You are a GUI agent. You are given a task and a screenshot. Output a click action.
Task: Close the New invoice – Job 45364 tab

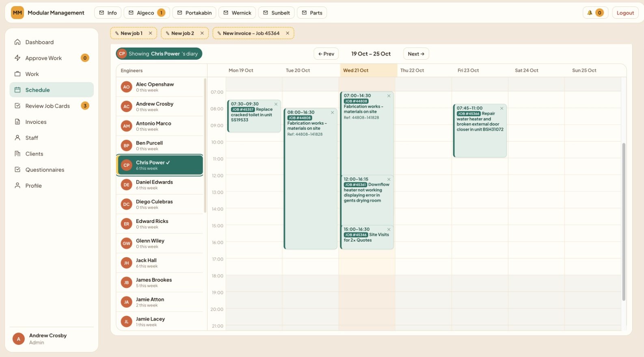pyautogui.click(x=287, y=33)
